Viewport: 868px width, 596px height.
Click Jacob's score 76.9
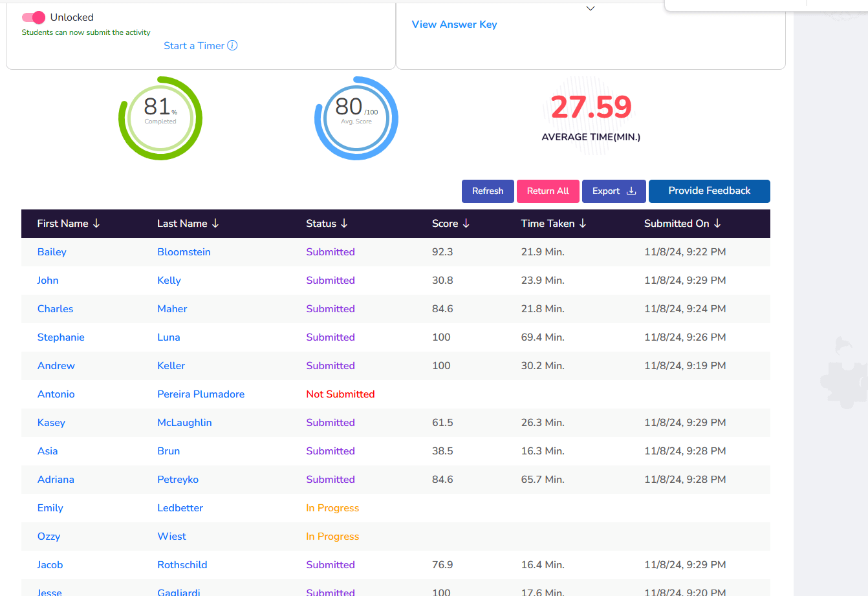(x=442, y=565)
